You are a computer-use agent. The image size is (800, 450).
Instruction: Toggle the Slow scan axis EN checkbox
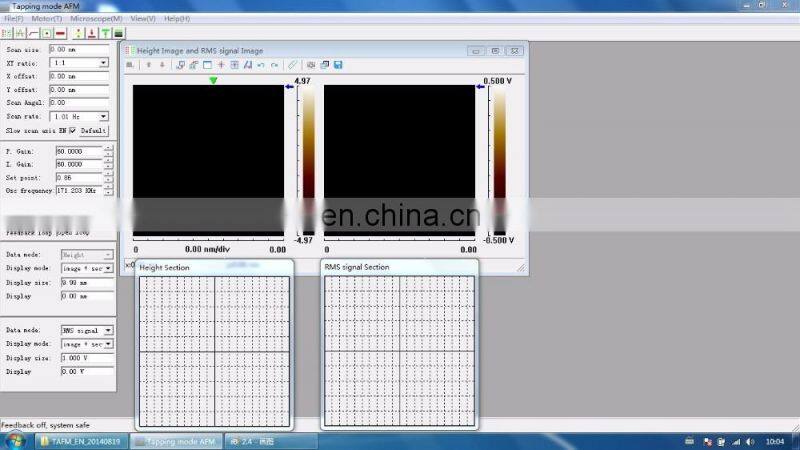72,131
